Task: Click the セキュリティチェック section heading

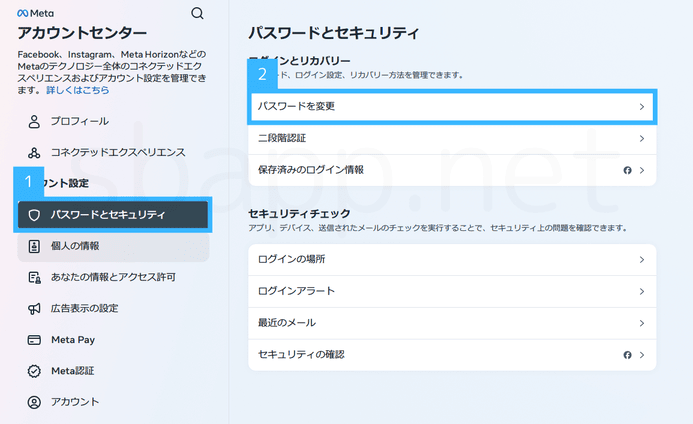Action: point(299,214)
